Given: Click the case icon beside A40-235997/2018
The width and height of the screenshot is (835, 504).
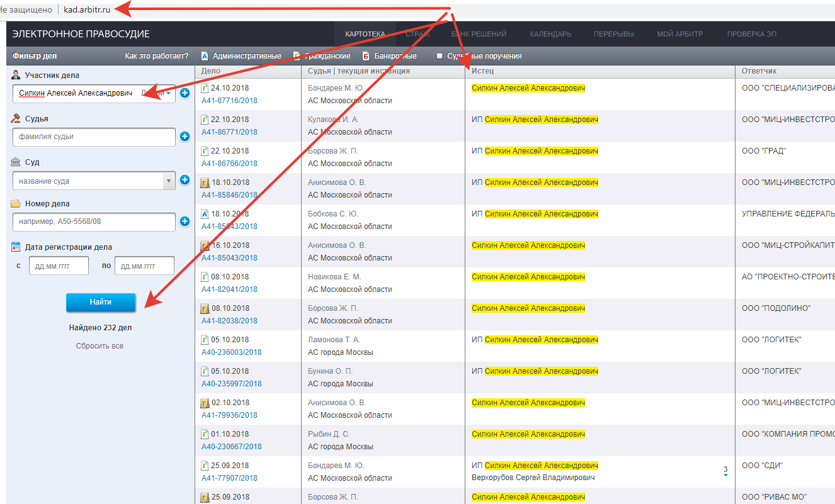Looking at the screenshot, I should coord(205,371).
